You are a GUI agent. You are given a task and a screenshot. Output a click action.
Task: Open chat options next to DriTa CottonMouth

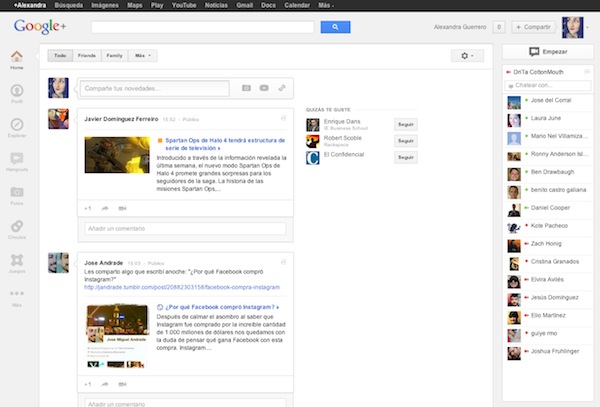tap(587, 72)
